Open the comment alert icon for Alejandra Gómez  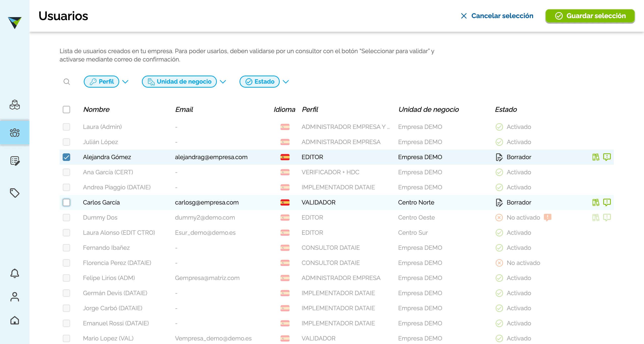pos(607,157)
